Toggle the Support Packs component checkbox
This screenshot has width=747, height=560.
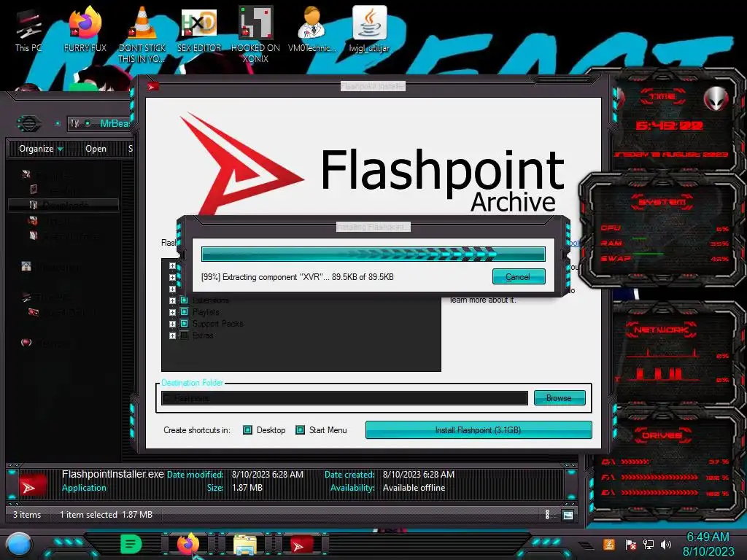tap(184, 324)
